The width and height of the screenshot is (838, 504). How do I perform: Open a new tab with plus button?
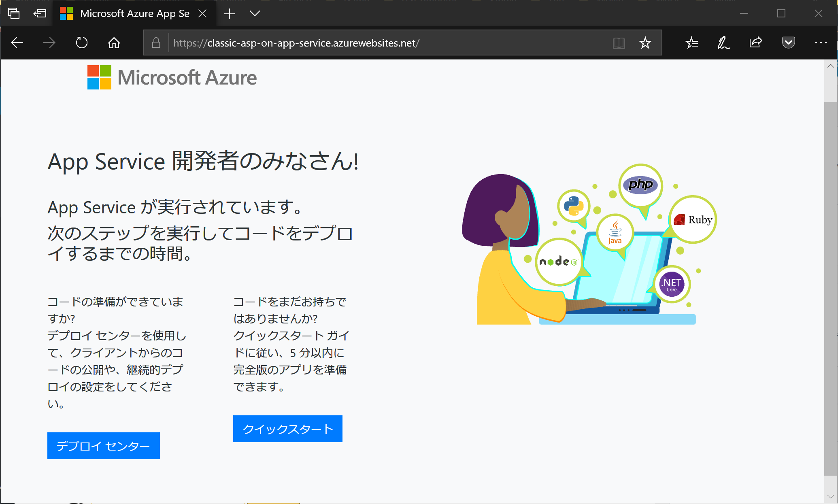coord(230,13)
